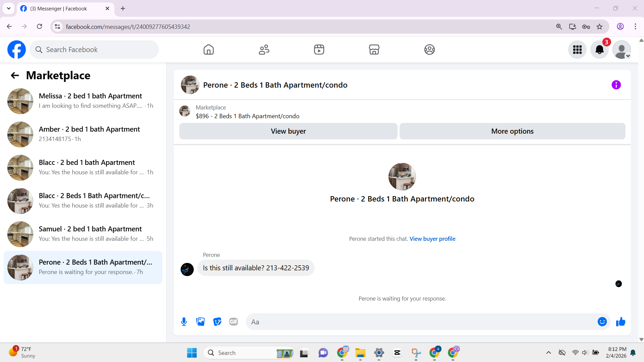Attach a photo with the image icon
Image resolution: width=644 pixels, height=362 pixels.
pos(200,322)
